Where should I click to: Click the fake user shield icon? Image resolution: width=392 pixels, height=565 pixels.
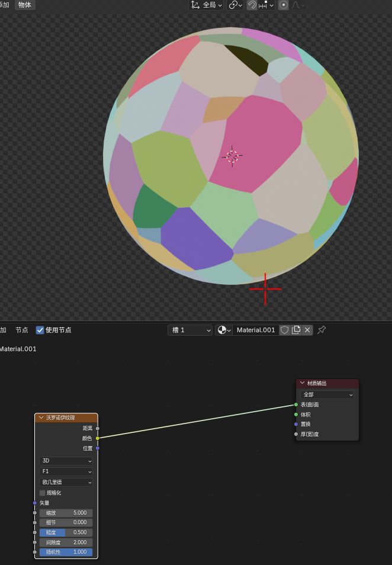[284, 330]
